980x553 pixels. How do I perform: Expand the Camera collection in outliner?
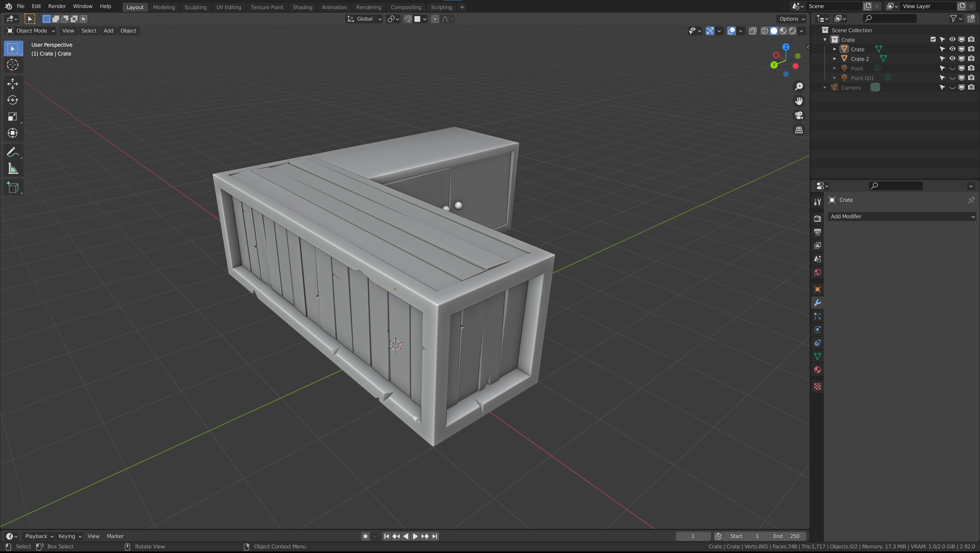[x=825, y=88]
